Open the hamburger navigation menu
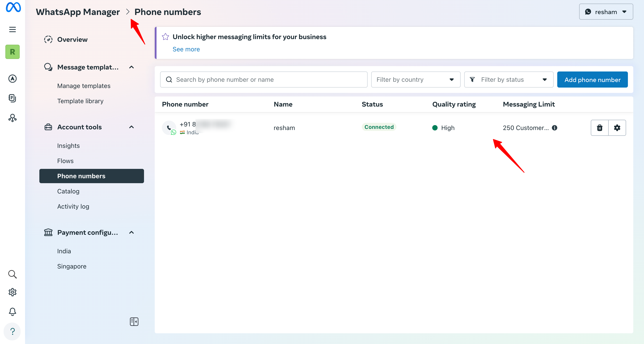 point(13,29)
